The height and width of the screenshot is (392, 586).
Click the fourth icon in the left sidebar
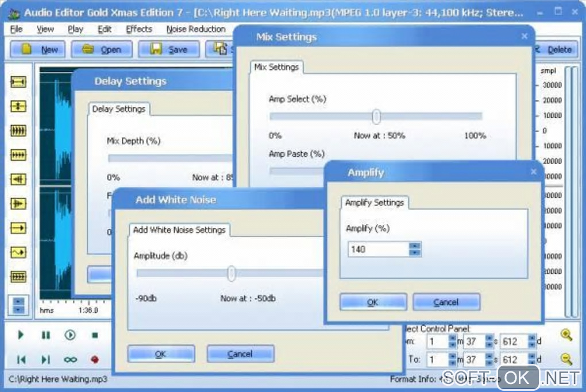point(18,155)
